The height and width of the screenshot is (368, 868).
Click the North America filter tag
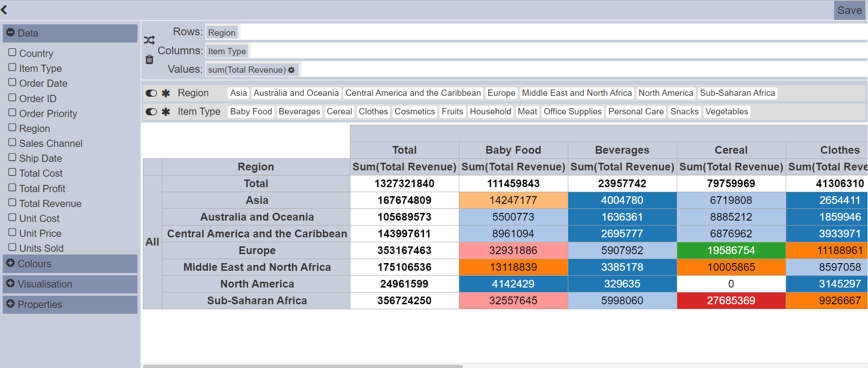(666, 93)
